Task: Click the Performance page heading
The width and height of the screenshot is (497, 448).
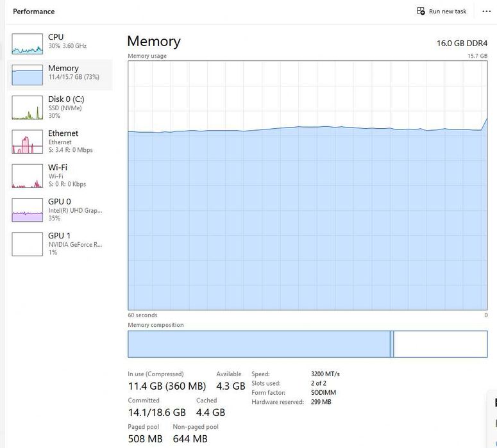Action: coord(33,12)
